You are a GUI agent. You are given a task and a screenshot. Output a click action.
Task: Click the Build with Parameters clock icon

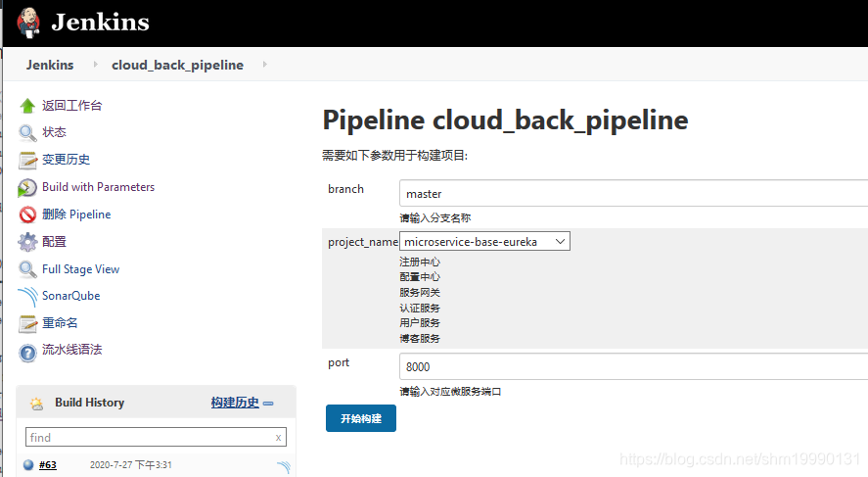(27, 187)
